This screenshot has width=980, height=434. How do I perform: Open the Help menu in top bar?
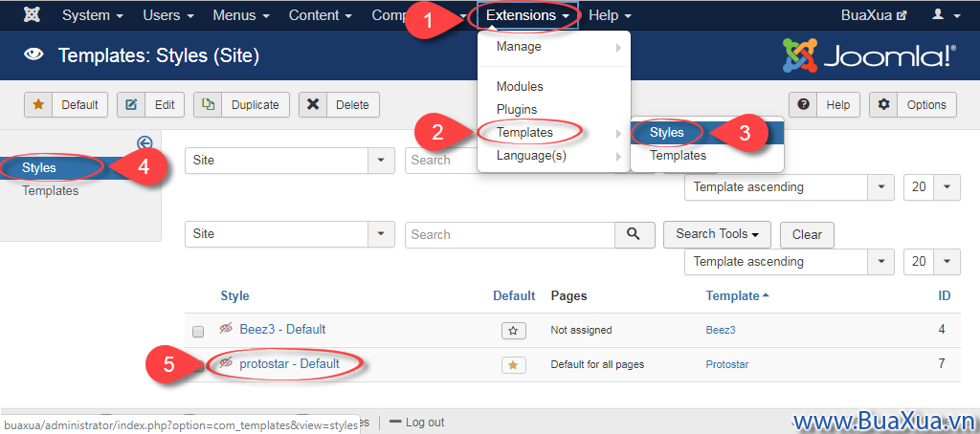pyautogui.click(x=610, y=15)
